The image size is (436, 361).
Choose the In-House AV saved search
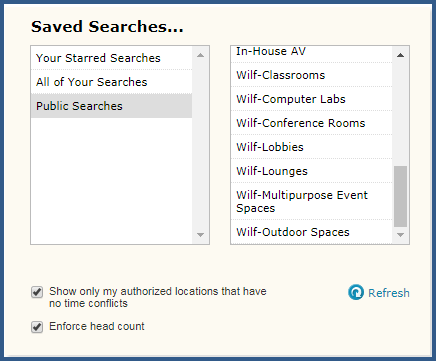(311, 54)
